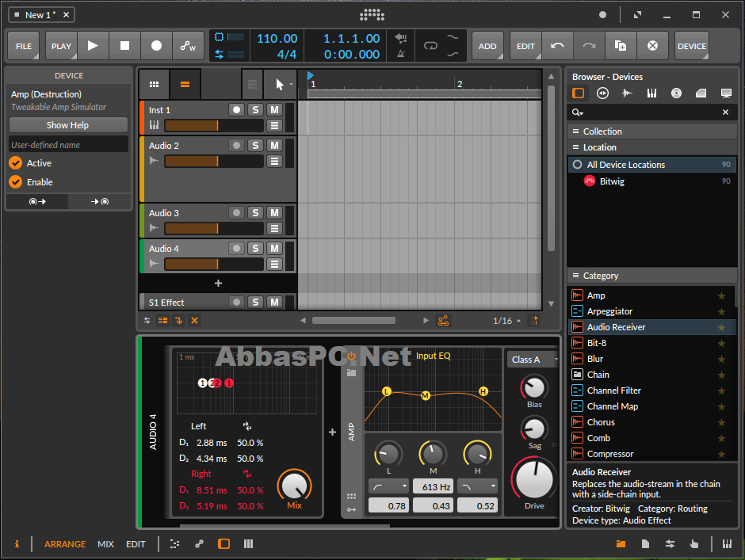This screenshot has width=745, height=560.
Task: Show browser panel folder icon in footer
Action: point(621,544)
